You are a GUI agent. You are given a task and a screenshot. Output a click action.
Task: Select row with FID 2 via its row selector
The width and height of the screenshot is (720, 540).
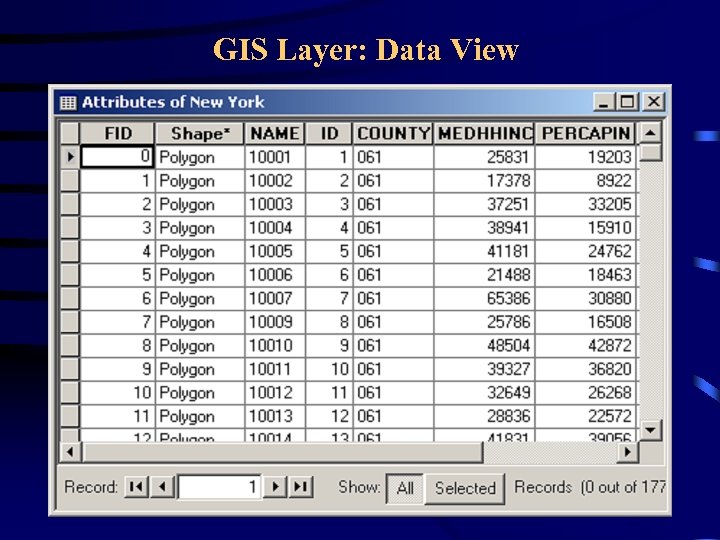(70, 204)
